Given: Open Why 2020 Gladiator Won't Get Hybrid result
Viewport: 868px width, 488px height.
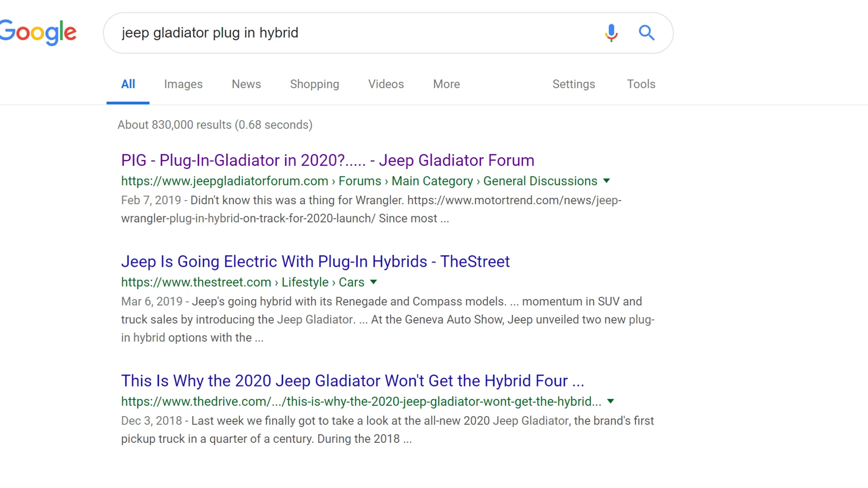Looking at the screenshot, I should [353, 381].
